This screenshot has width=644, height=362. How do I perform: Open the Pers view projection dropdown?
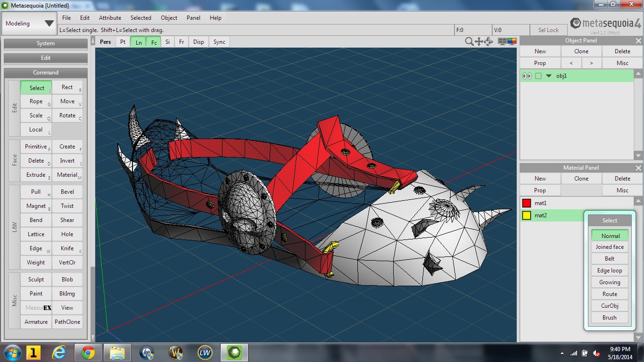(x=106, y=42)
